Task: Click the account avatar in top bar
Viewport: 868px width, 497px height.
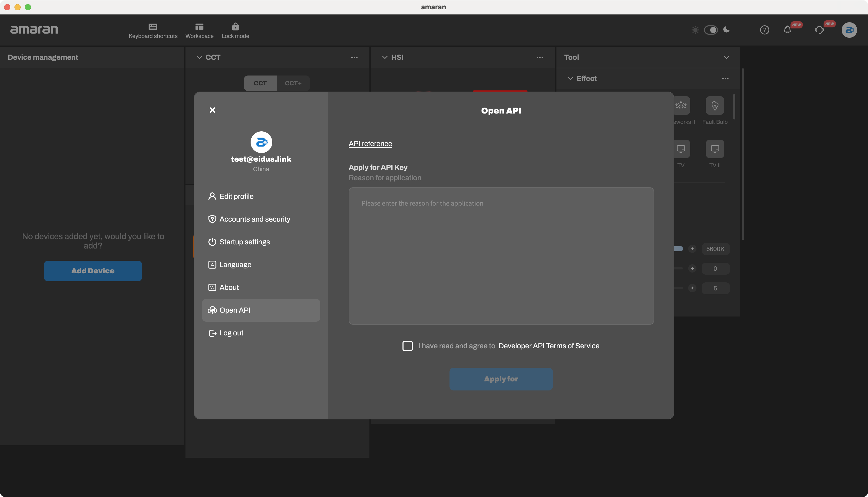Action: 849,30
